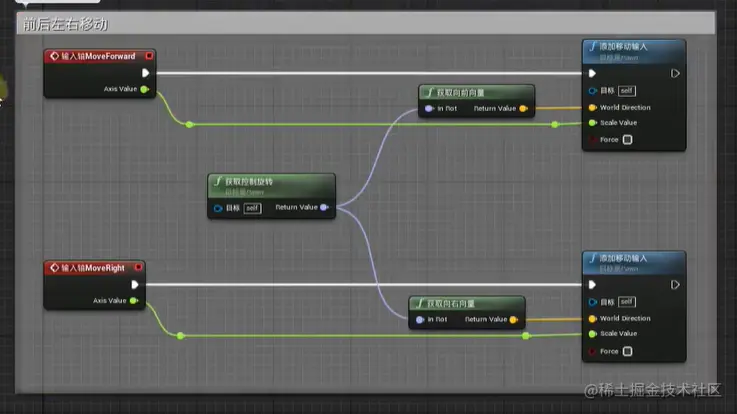
Task: Click Force pin on lower 添加移动输入 node
Action: tap(592, 351)
